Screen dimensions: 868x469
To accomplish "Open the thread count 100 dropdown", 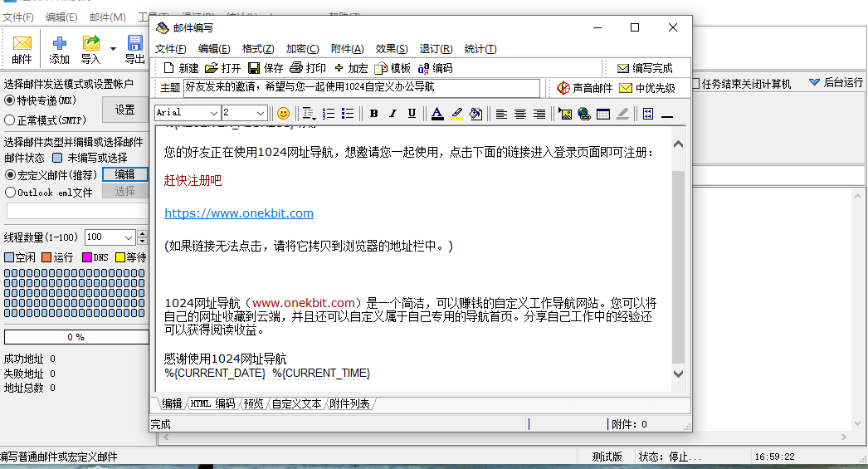I will [128, 237].
